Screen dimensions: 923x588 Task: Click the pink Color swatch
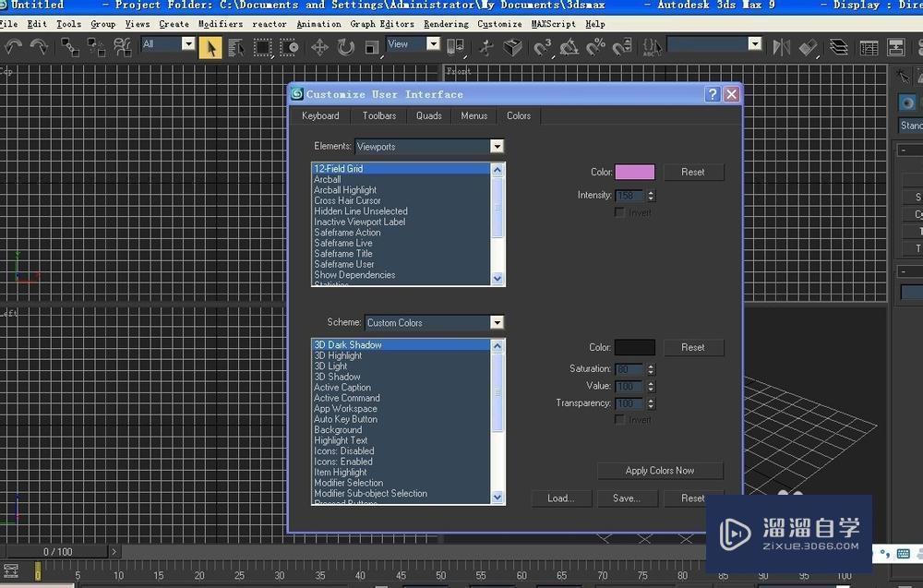point(637,172)
